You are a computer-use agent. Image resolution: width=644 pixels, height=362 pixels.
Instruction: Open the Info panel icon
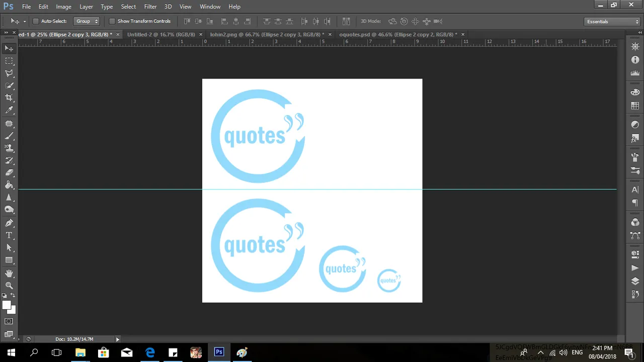[635, 60]
